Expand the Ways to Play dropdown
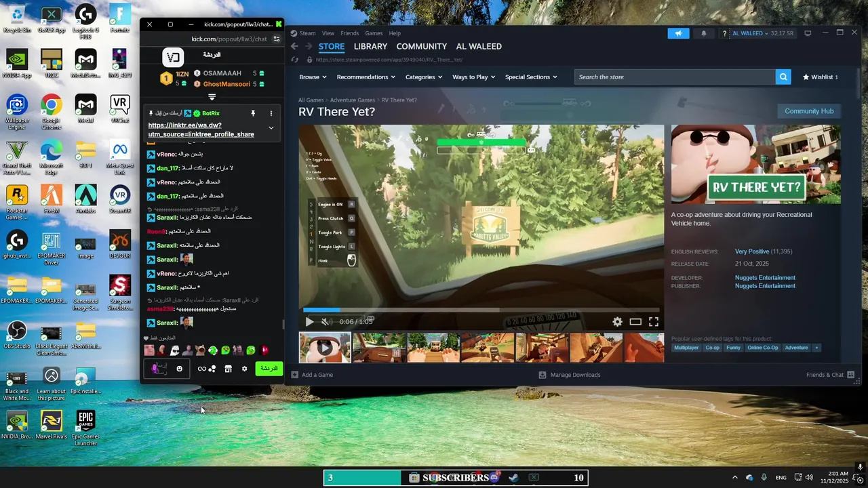 coord(474,77)
